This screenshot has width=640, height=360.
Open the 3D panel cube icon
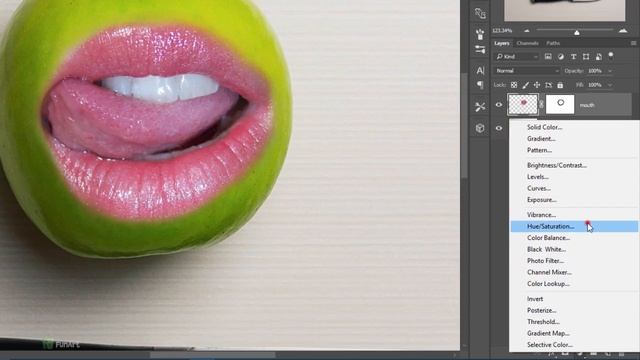480,128
